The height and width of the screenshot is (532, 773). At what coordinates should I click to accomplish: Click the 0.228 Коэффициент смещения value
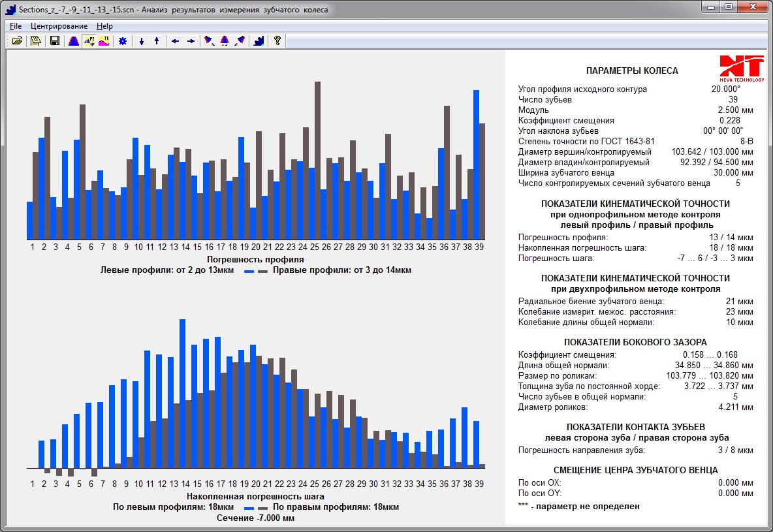[730, 120]
